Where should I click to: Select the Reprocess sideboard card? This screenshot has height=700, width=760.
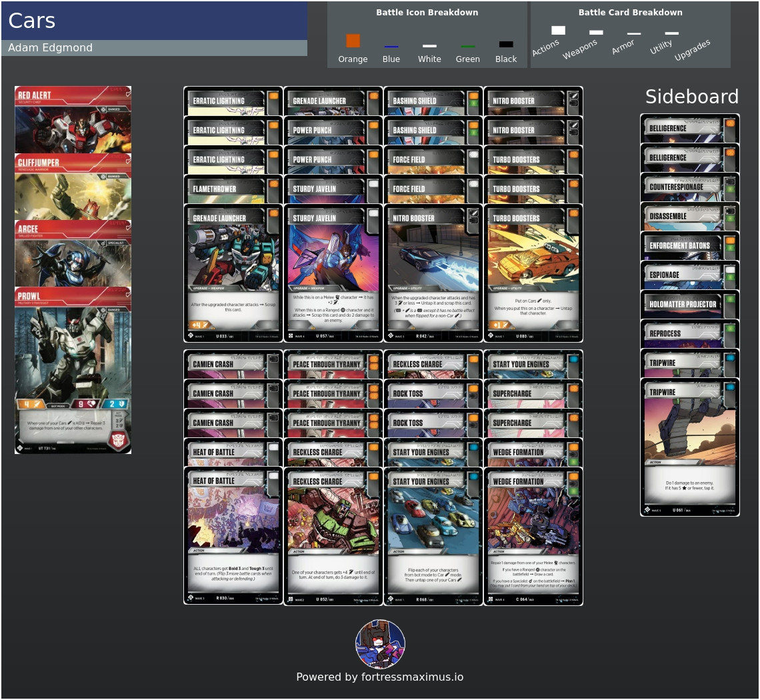click(x=690, y=333)
